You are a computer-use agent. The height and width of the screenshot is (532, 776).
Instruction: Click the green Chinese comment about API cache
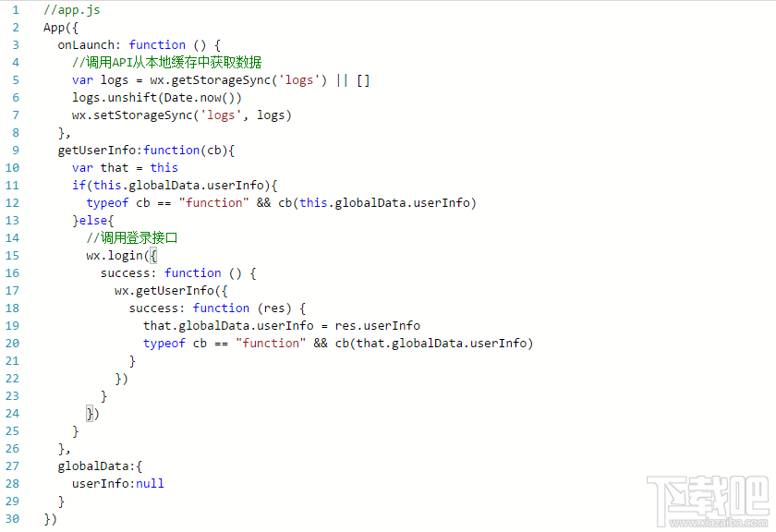[167, 63]
